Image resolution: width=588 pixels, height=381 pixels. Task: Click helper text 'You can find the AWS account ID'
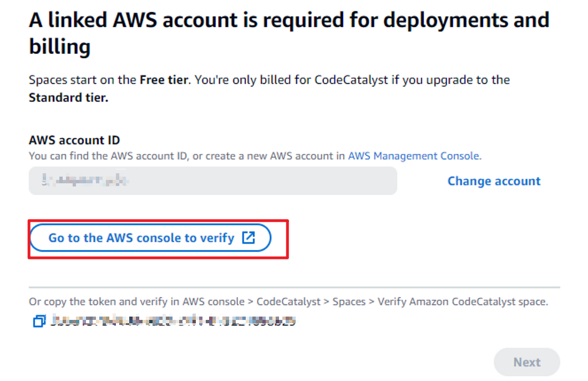111,156
